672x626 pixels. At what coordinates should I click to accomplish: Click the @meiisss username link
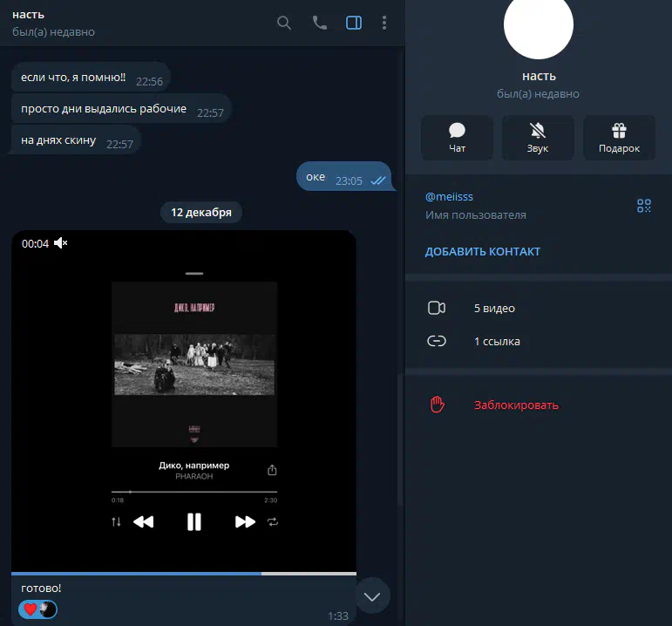[x=449, y=197]
